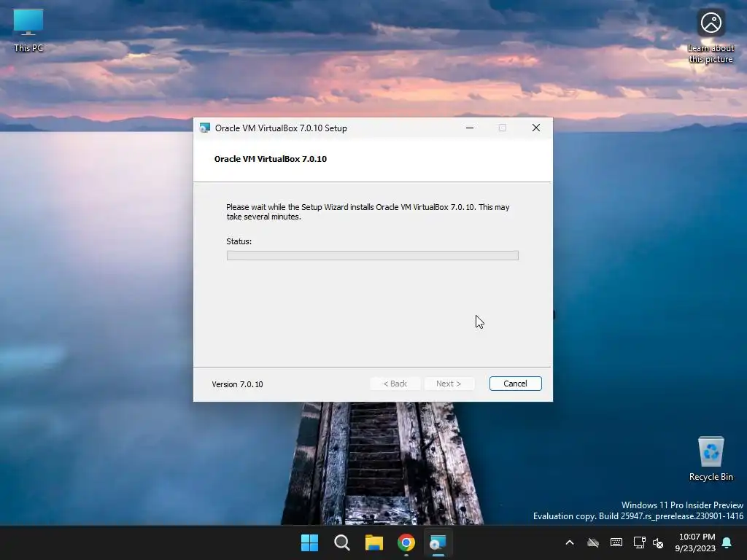The height and width of the screenshot is (560, 747).
Task: Open the Windows Start menu
Action: coord(309,542)
